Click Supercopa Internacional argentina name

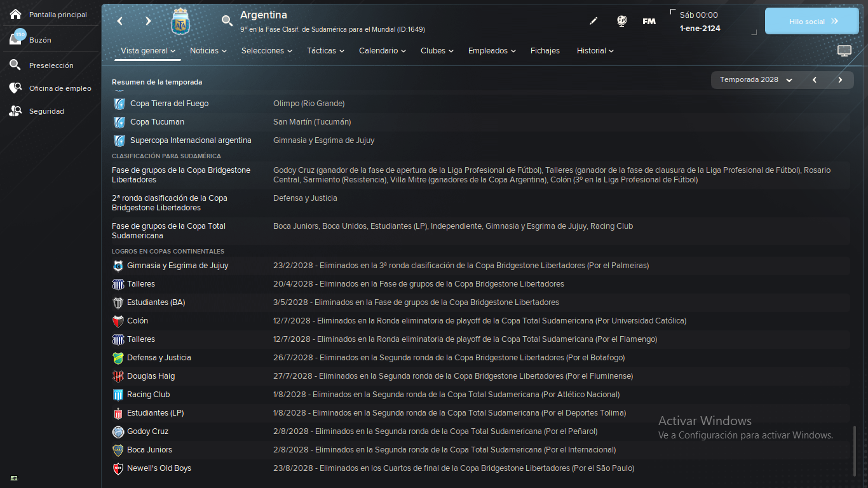pos(191,140)
